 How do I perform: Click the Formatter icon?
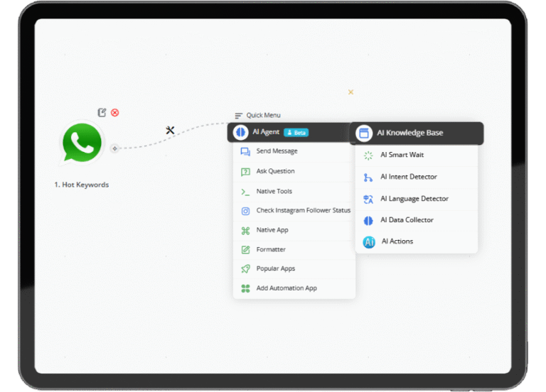(x=245, y=249)
